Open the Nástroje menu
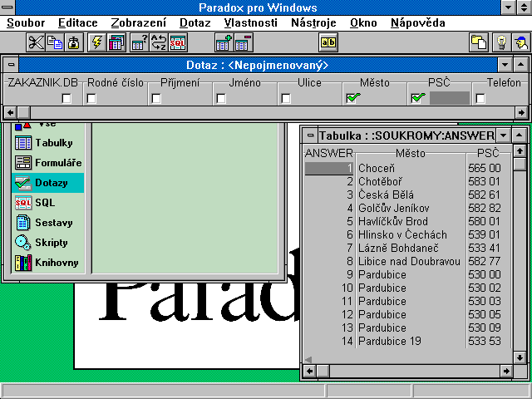 (x=314, y=23)
